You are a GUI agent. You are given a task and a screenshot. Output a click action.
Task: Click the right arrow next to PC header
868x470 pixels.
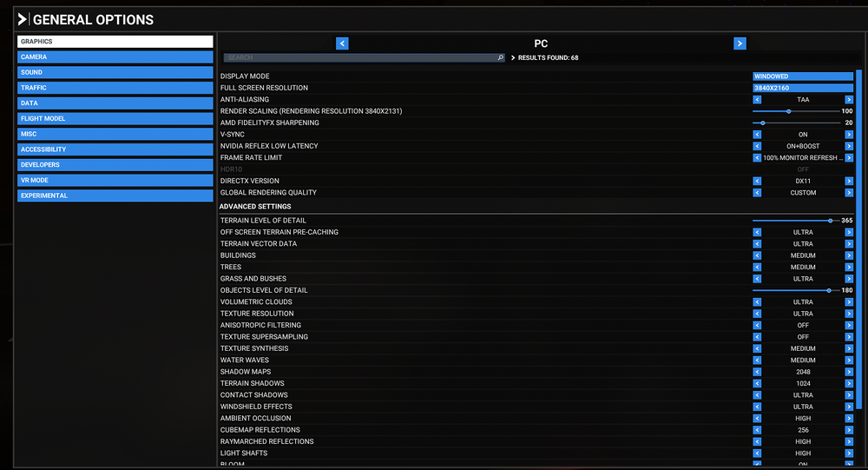tap(740, 43)
